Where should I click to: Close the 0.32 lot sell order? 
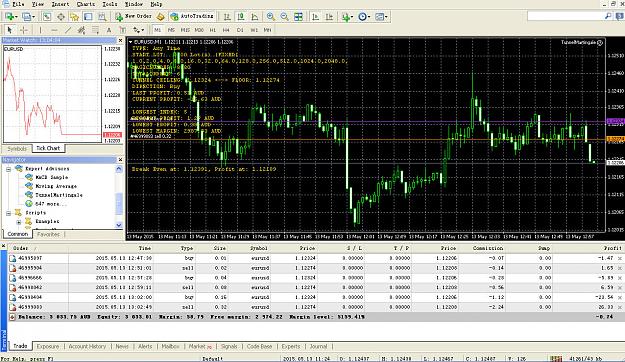click(x=620, y=307)
